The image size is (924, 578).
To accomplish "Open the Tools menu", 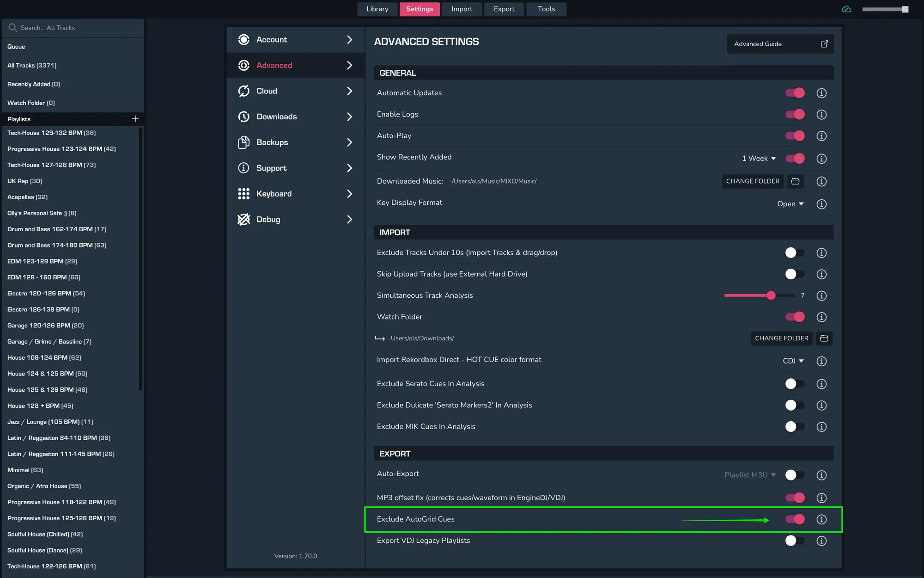I will [546, 9].
